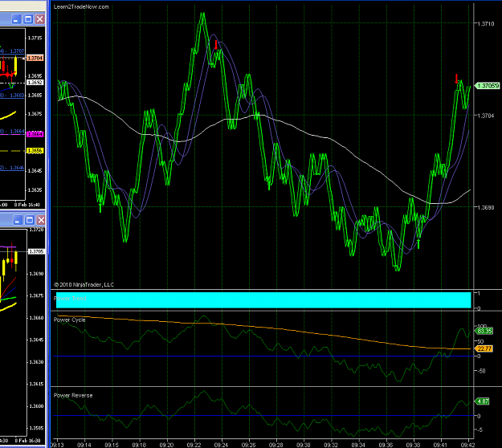The width and height of the screenshot is (502, 448).
Task: Select the Power Cycle panel label
Action: pos(69,320)
